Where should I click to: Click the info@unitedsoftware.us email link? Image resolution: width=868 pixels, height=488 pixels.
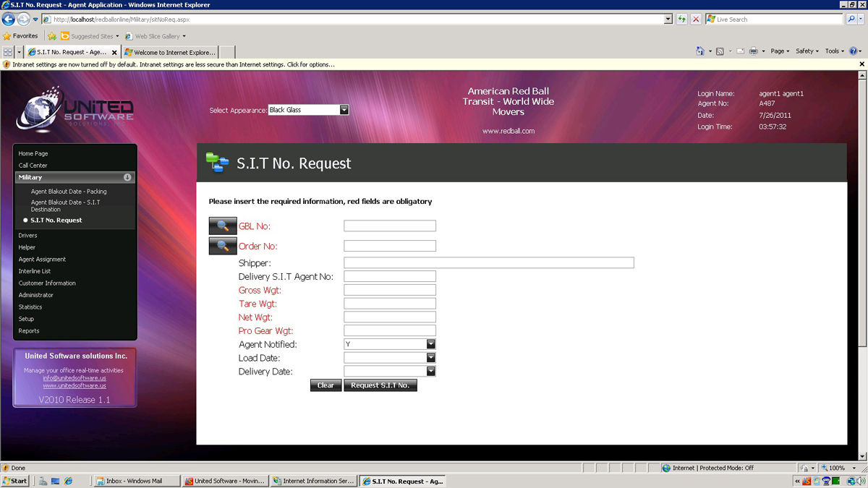tap(75, 378)
